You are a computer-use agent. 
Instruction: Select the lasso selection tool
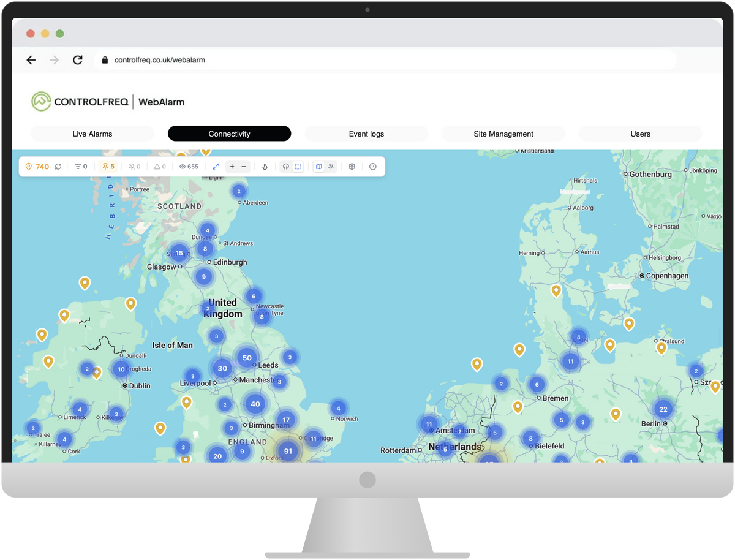[286, 167]
